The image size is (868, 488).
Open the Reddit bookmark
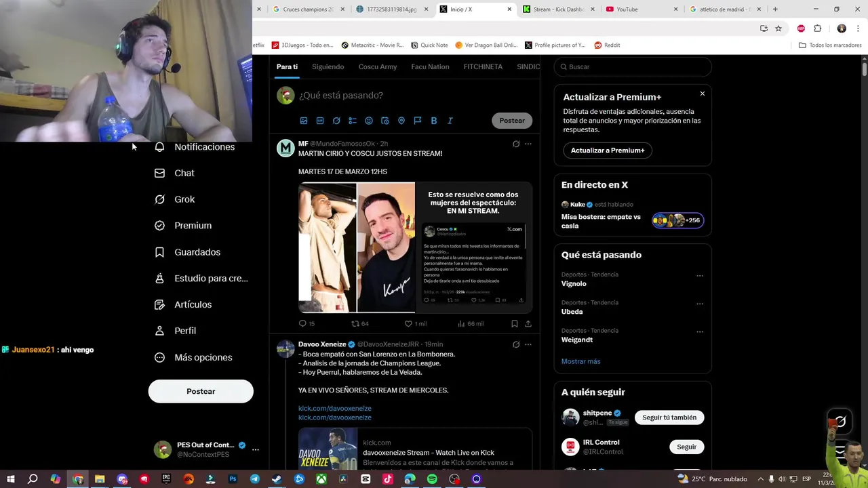tap(608, 45)
